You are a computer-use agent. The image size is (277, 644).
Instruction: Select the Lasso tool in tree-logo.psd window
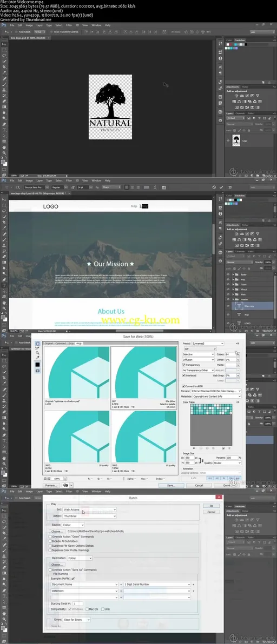[4, 56]
